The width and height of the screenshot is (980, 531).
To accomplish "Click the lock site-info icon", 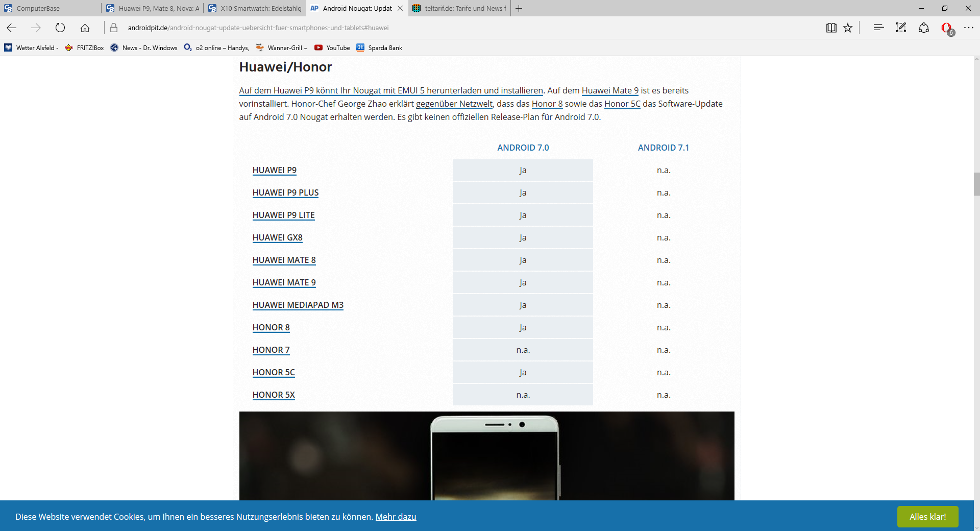I will (x=114, y=28).
